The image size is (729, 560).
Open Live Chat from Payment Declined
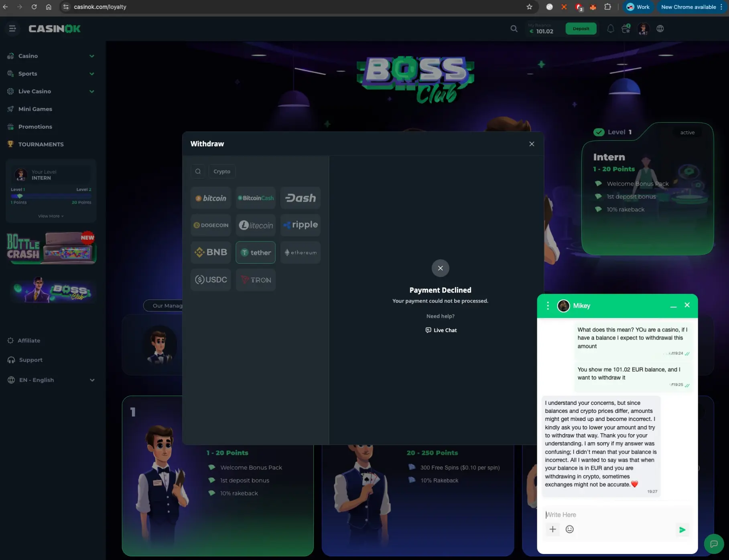[x=441, y=330]
